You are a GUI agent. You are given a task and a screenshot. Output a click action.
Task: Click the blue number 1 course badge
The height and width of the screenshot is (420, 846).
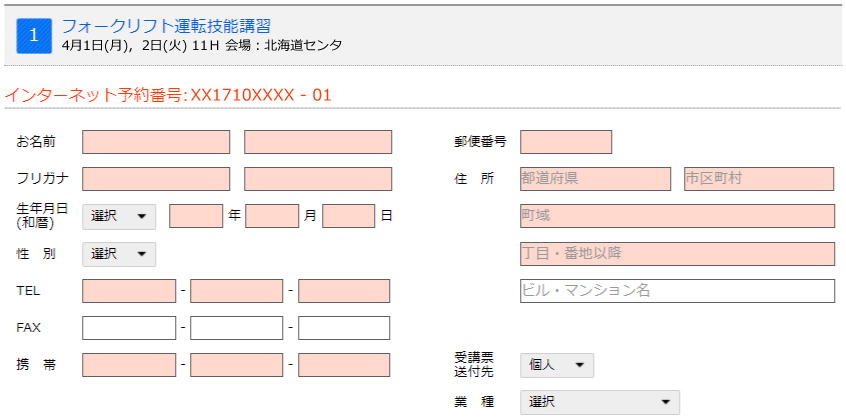(34, 36)
